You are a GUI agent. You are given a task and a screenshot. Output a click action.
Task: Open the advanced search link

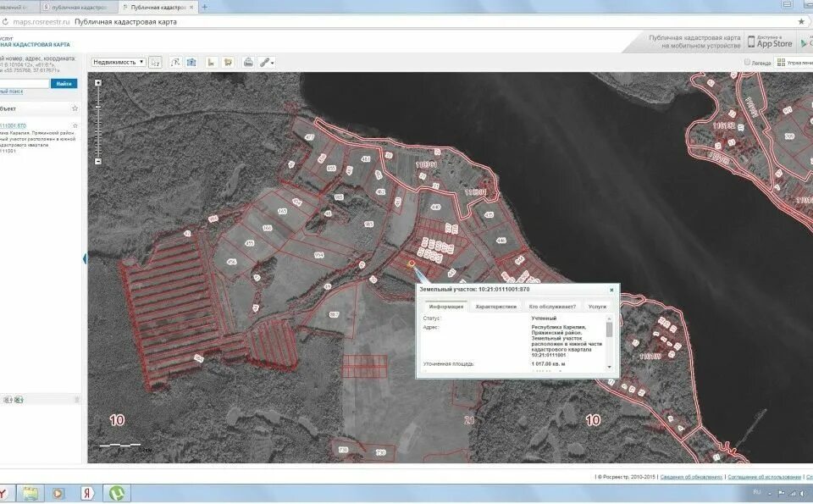(11, 91)
